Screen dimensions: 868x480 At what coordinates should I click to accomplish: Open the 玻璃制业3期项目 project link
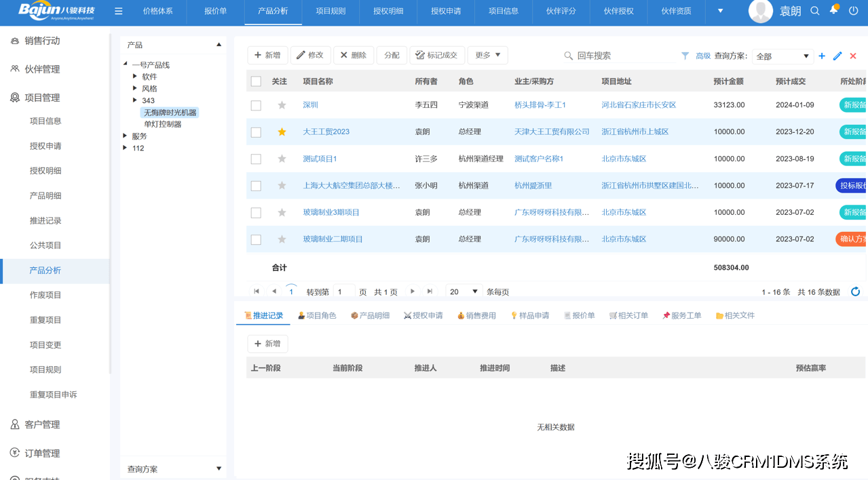point(331,212)
